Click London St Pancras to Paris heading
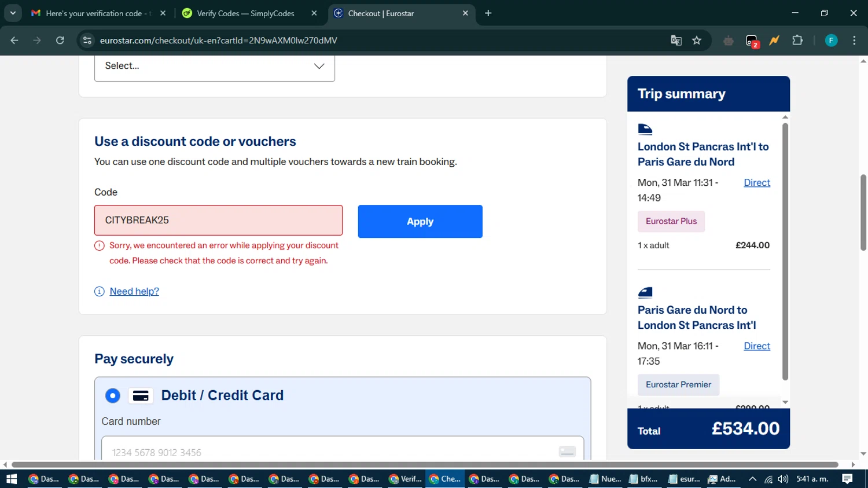Viewport: 868px width, 488px height. click(x=703, y=155)
